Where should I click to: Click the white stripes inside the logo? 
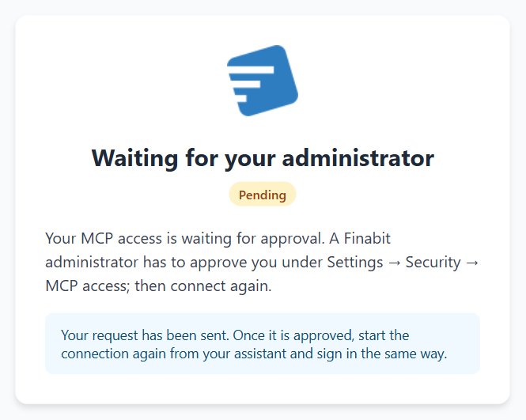coord(250,84)
